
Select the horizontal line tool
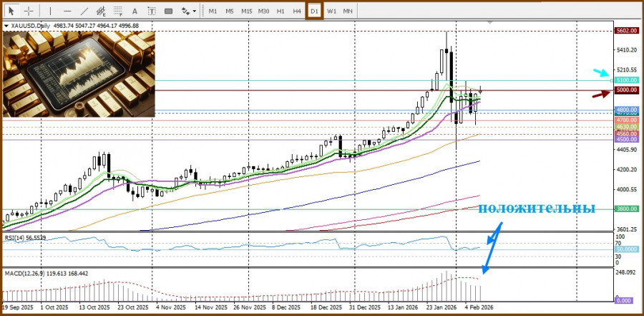(67, 11)
